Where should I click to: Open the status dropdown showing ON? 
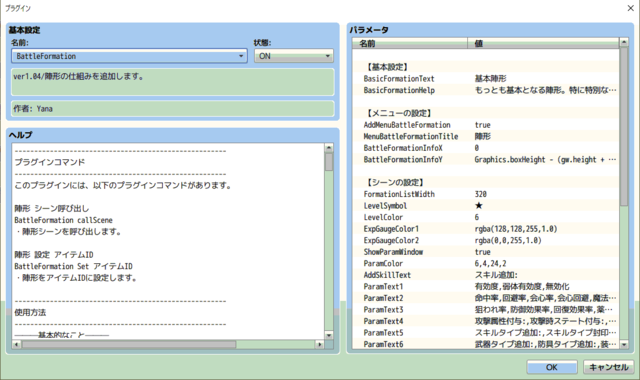(293, 56)
